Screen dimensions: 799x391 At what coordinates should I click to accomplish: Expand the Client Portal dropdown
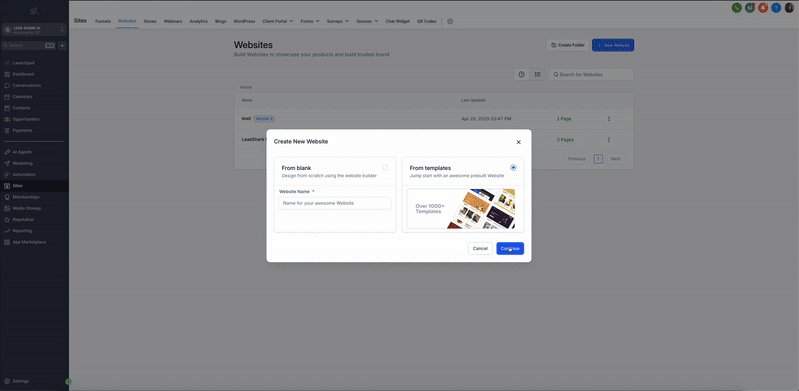click(x=278, y=21)
